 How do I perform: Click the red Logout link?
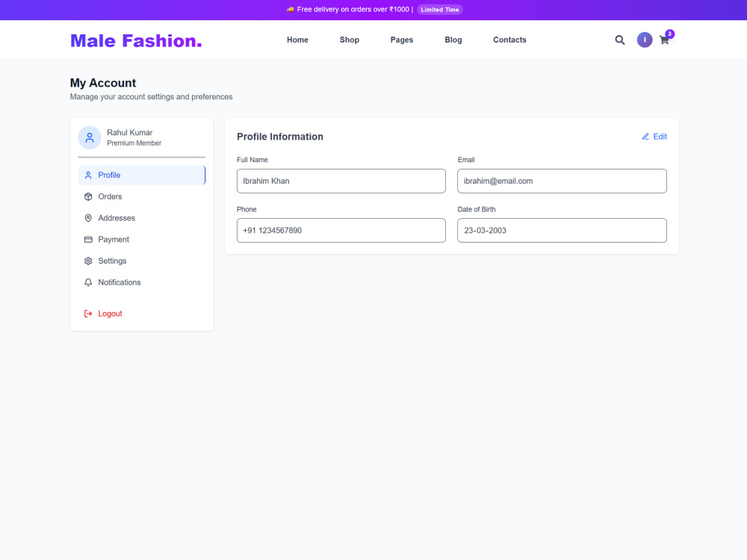coord(141,314)
